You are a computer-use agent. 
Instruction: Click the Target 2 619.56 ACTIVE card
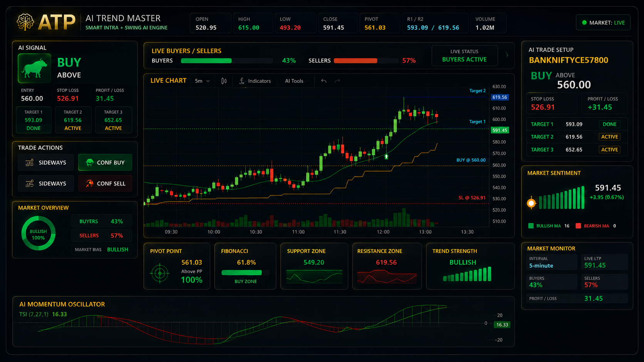click(73, 120)
